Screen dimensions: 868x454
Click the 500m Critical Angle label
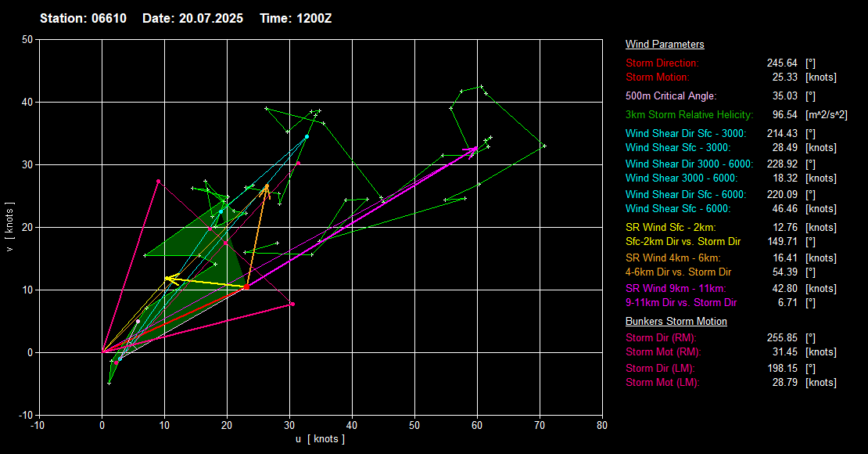(x=670, y=96)
